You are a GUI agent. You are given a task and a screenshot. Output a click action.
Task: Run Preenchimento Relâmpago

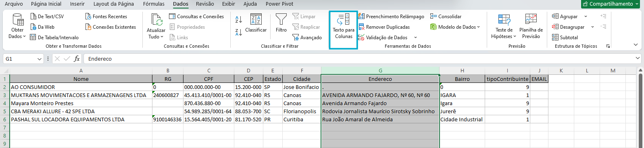[x=391, y=17]
